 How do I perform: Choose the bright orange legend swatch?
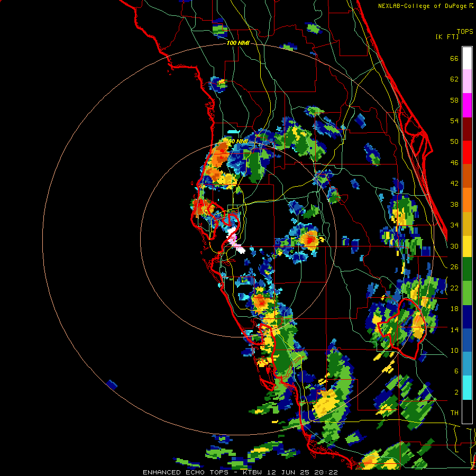coord(467,200)
